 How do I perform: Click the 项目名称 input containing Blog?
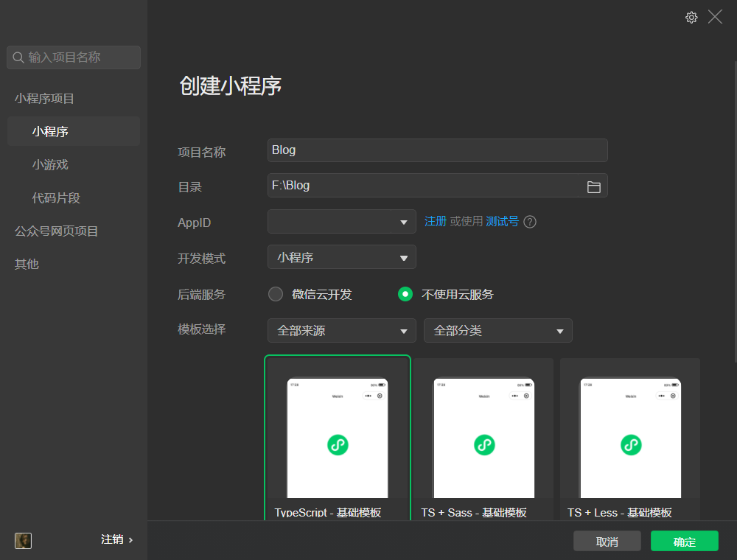coord(437,150)
